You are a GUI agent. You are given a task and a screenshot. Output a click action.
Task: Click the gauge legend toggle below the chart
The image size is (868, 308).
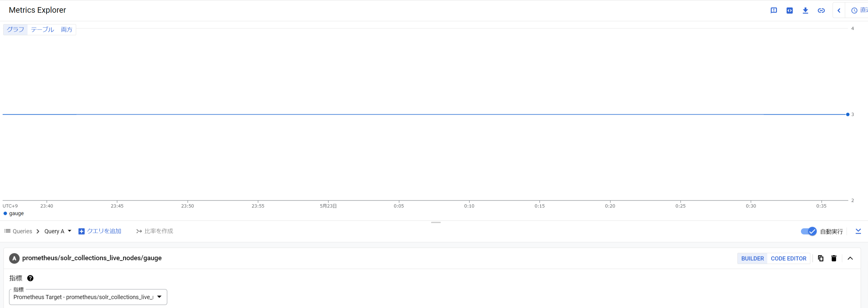[x=14, y=213]
